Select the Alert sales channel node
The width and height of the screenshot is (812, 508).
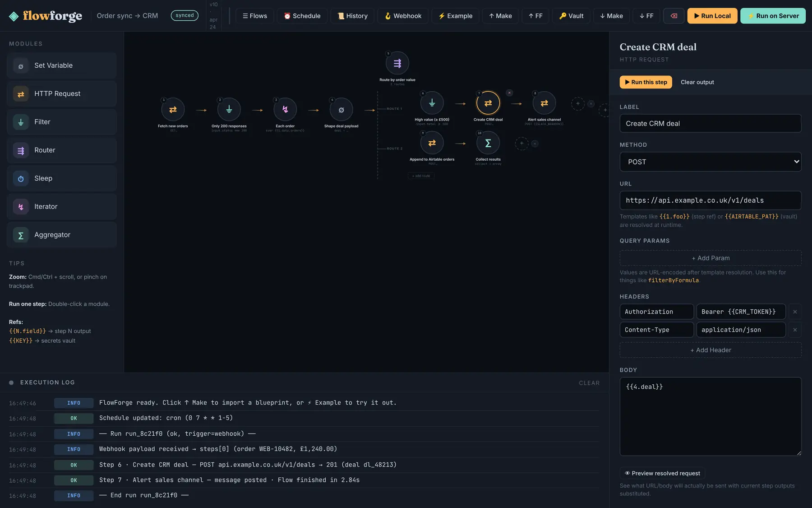click(544, 103)
